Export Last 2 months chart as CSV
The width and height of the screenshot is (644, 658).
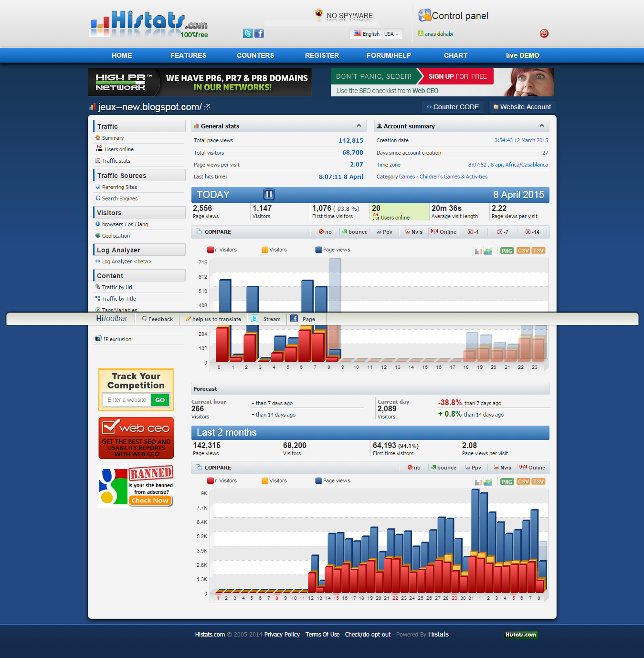pos(523,481)
